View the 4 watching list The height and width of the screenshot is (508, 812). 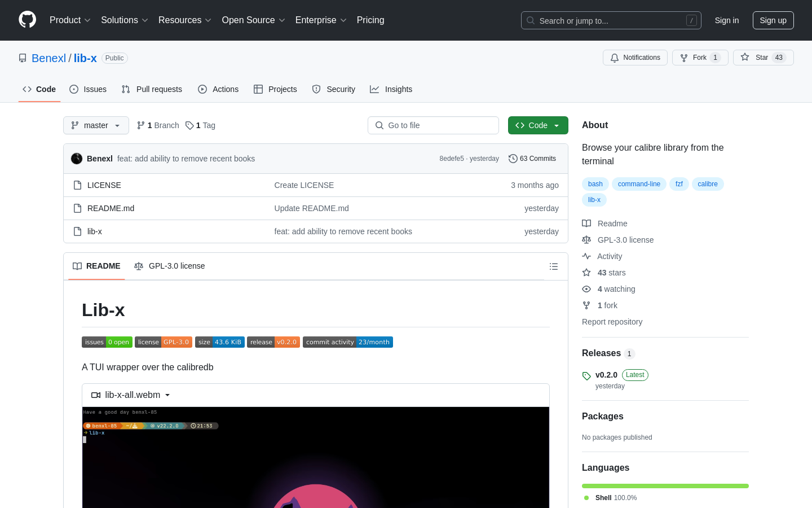(609, 289)
